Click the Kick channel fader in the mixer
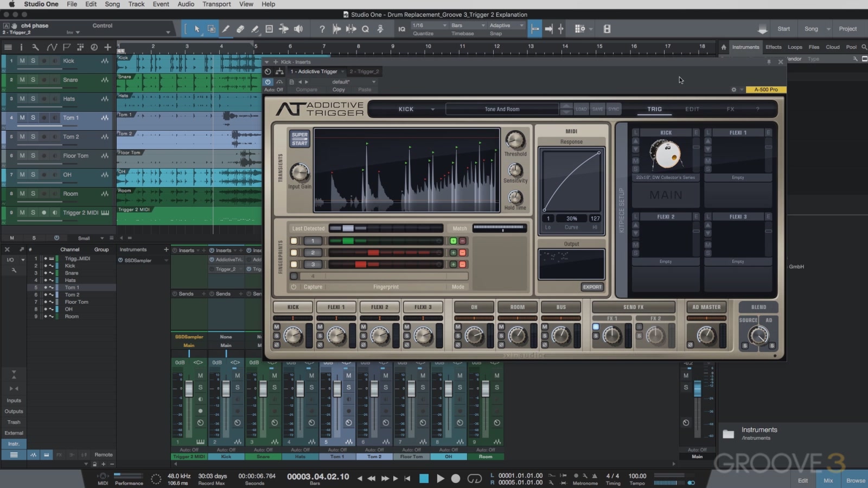The image size is (868, 488). pyautogui.click(x=226, y=389)
